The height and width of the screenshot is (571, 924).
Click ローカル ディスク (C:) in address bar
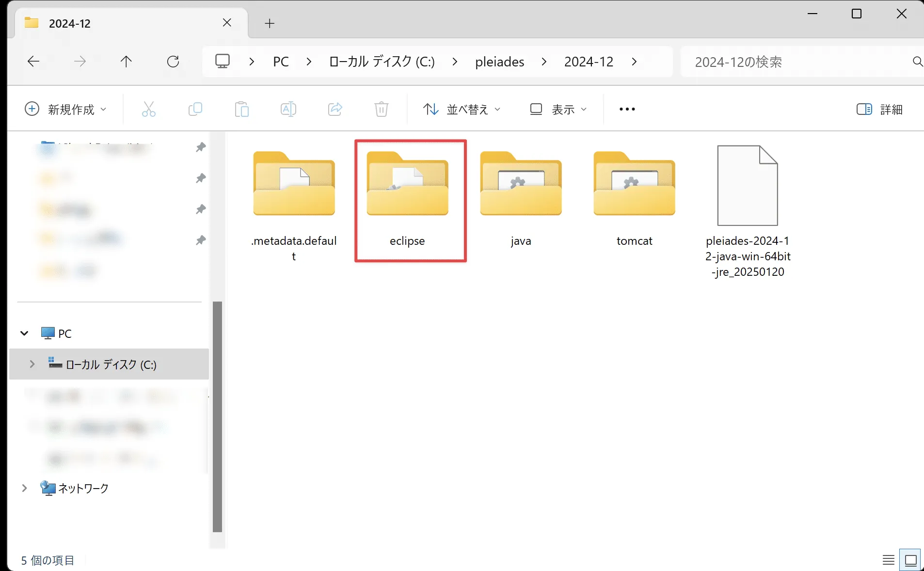coord(382,62)
